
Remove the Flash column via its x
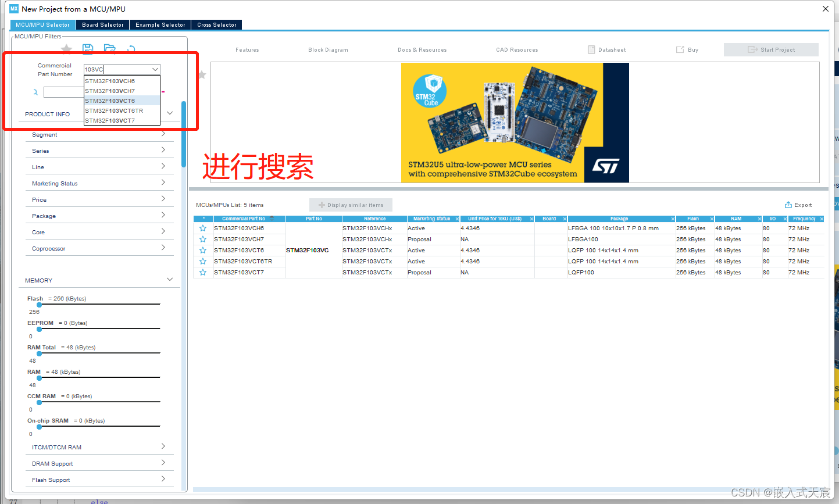pyautogui.click(x=712, y=219)
